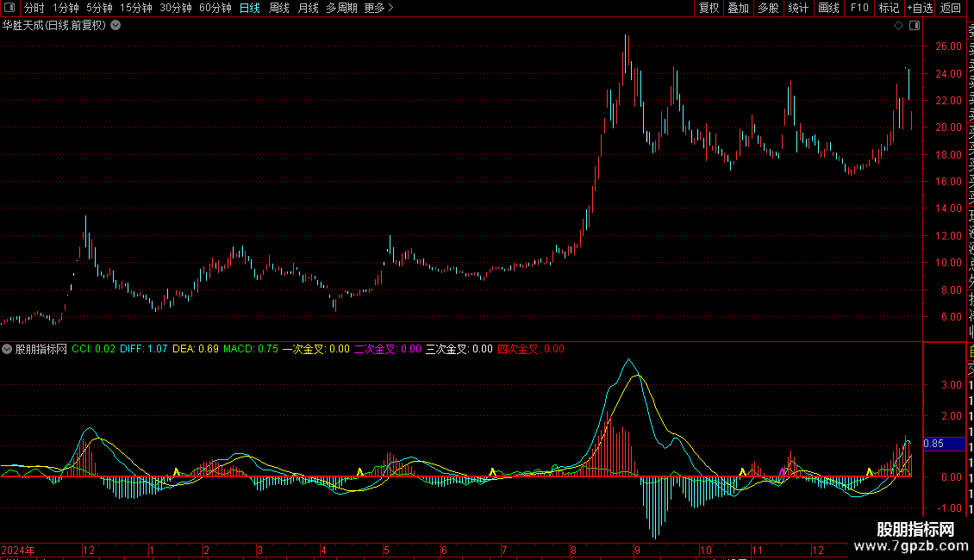Viewport: 974px width, 560px height.
Task: Click the DEA: 0.69 indicator value
Action: (x=195, y=349)
